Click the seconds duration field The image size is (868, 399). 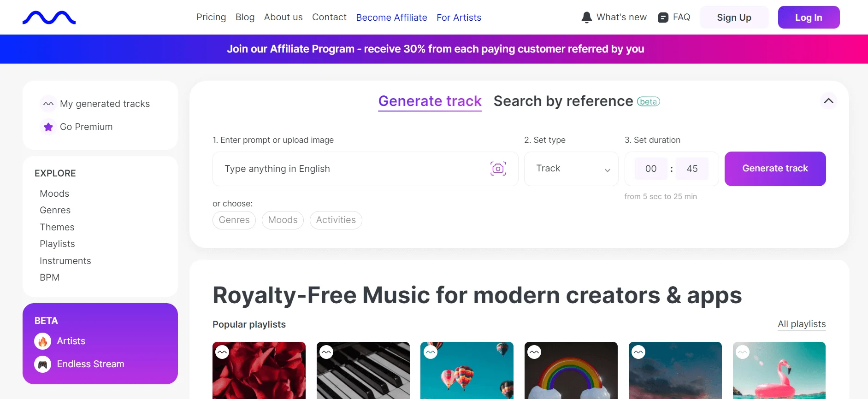pos(692,169)
